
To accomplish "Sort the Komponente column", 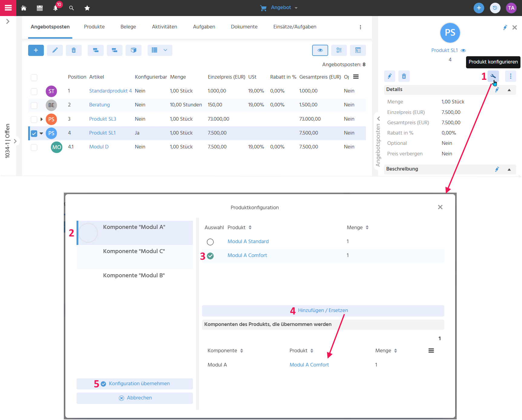I will click(242, 351).
